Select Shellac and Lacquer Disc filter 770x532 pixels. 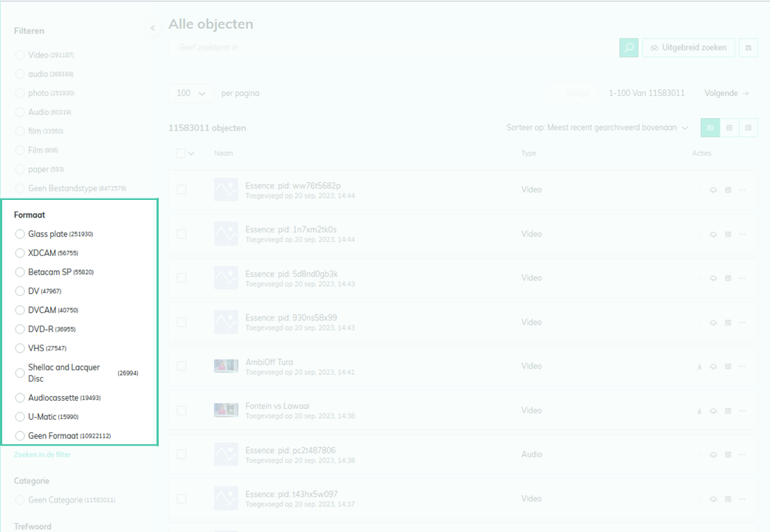coord(20,373)
